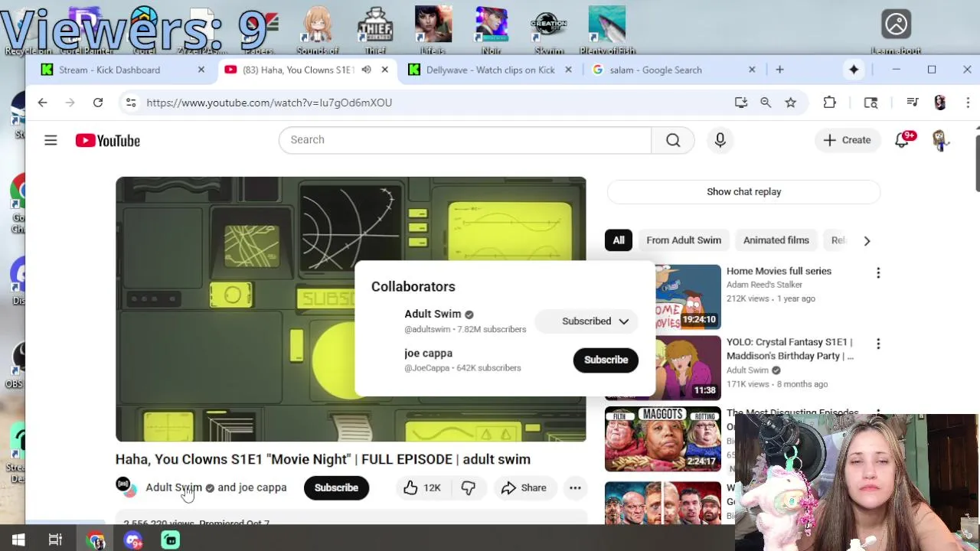Close the salam Google Search tab
The image size is (980, 551).
point(752,70)
